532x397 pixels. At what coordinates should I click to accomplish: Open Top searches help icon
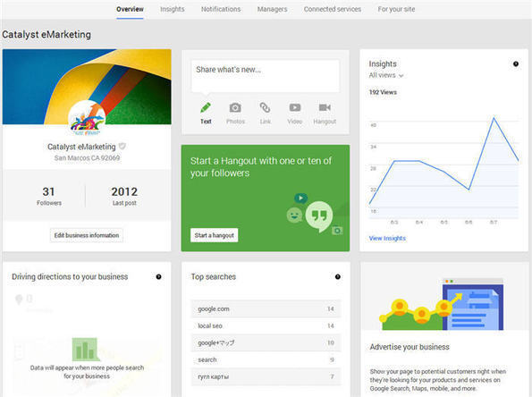tap(338, 277)
